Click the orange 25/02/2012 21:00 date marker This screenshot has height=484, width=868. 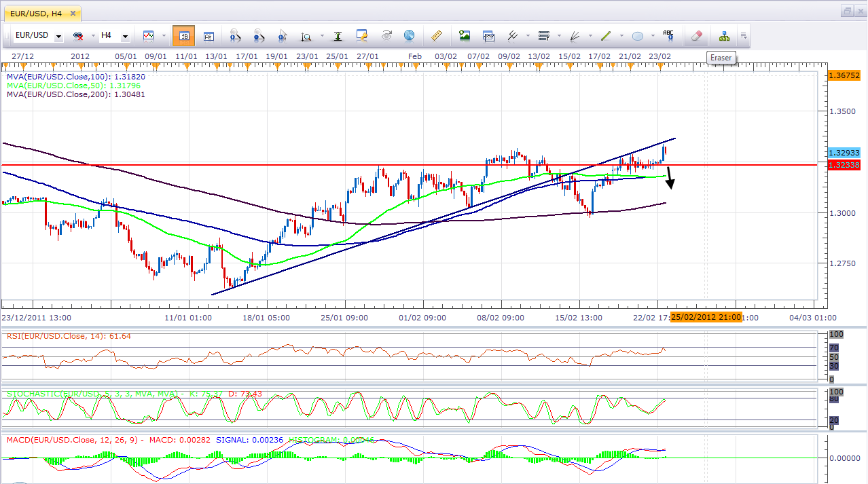706,317
